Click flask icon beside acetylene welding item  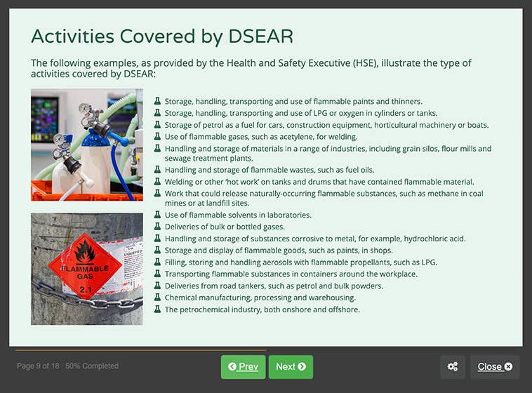[x=158, y=137]
